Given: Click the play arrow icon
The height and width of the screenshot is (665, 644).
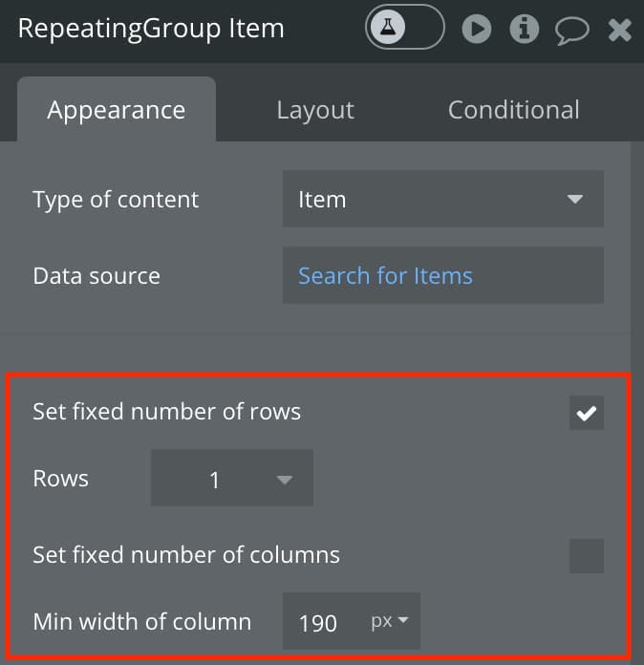Looking at the screenshot, I should (x=477, y=29).
